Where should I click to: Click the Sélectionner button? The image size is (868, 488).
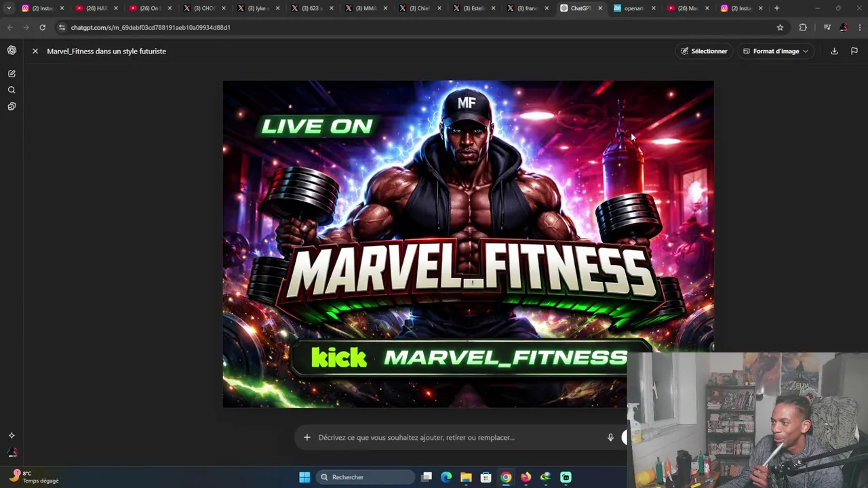[x=704, y=51]
